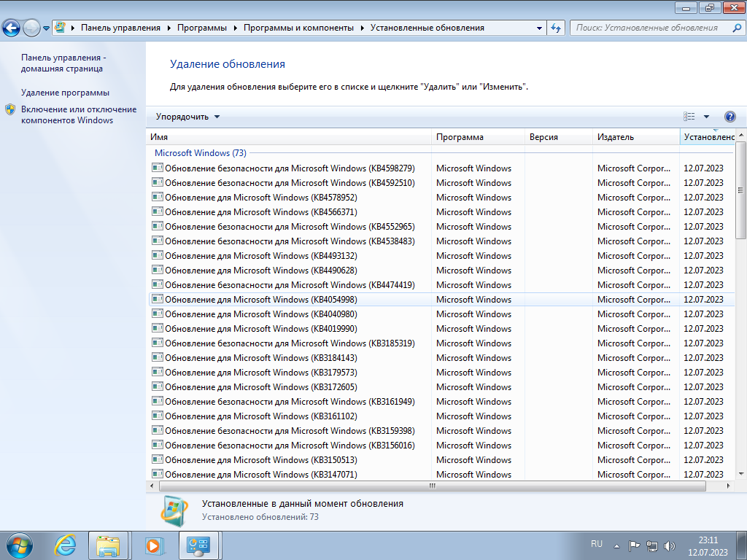Select update KB4493132 icon

(158, 255)
